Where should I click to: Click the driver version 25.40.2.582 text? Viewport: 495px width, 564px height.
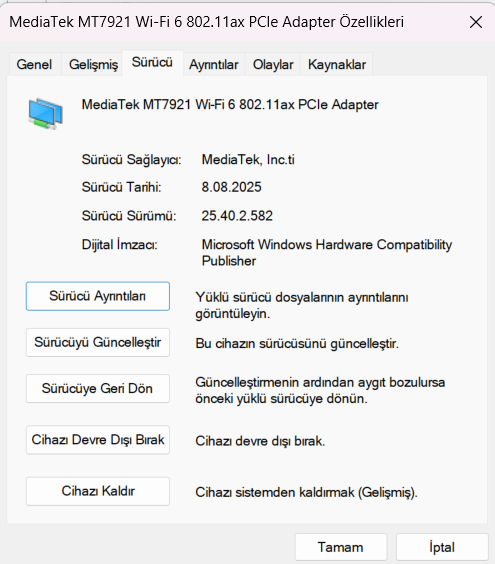pyautogui.click(x=237, y=216)
